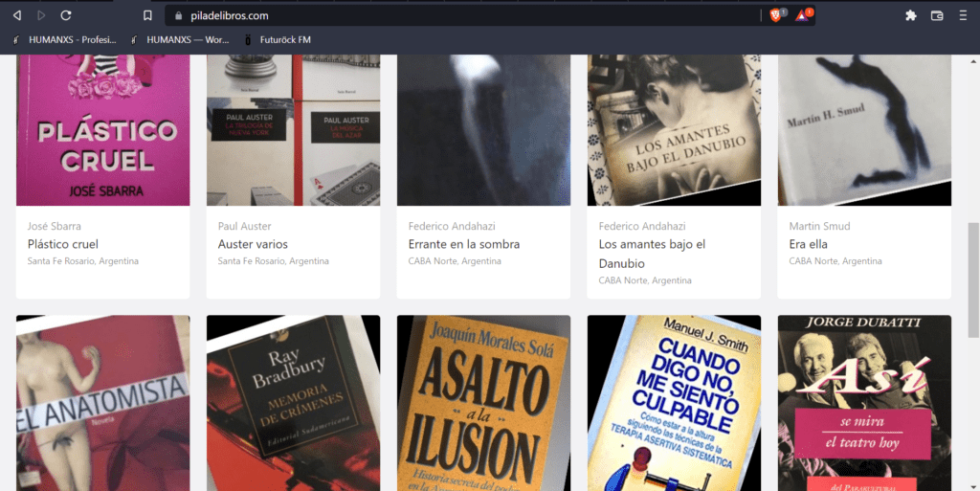Open the Brave Shields lion icon
The width and height of the screenshot is (980, 491).
(776, 15)
